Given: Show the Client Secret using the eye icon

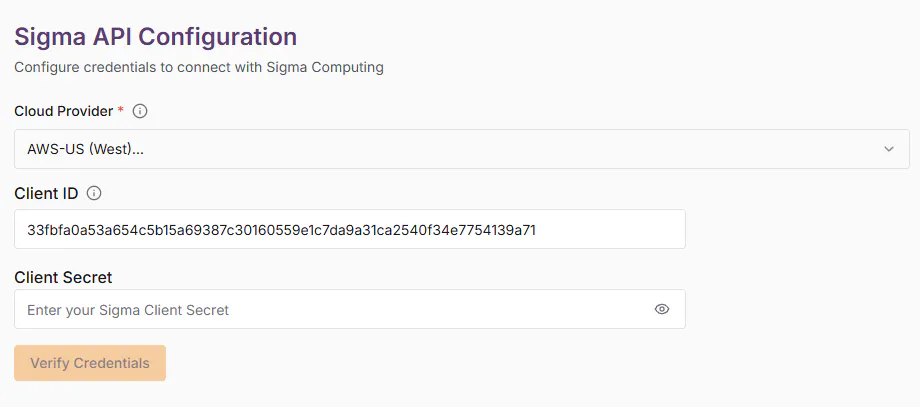Looking at the screenshot, I should [662, 309].
